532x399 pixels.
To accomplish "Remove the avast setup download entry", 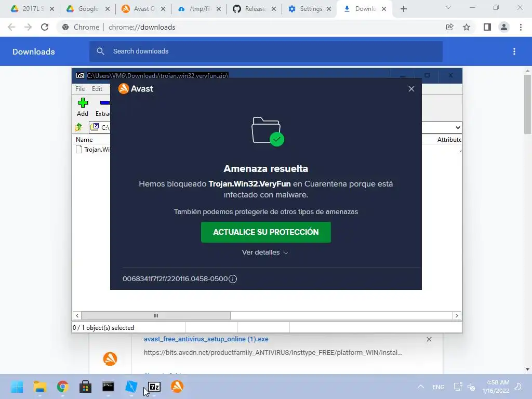I will click(429, 339).
